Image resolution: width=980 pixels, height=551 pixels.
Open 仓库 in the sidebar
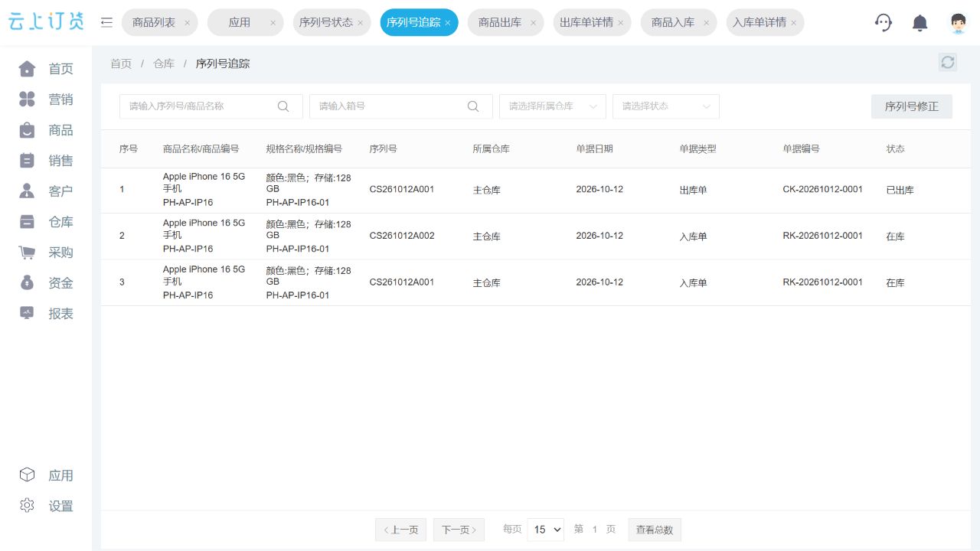tap(46, 222)
